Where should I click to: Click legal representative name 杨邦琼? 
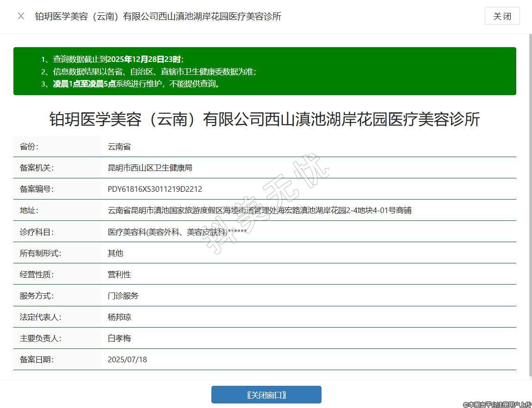[x=119, y=317]
